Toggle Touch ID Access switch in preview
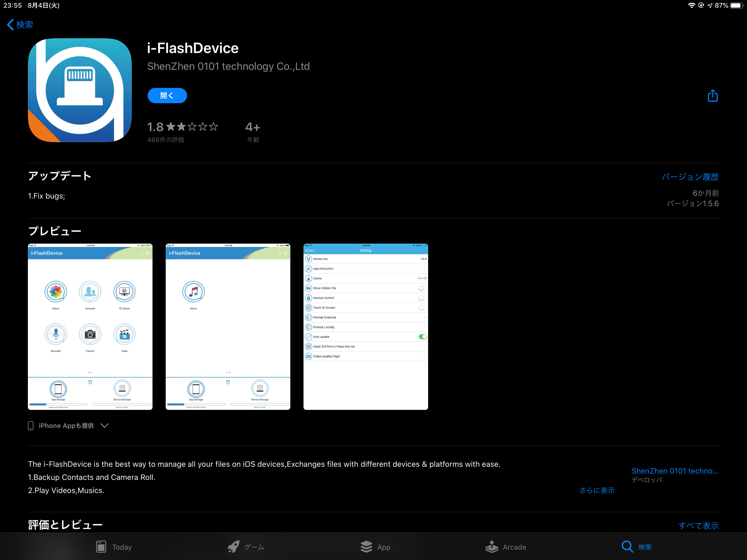Image resolution: width=747 pixels, height=560 pixels. [422, 308]
